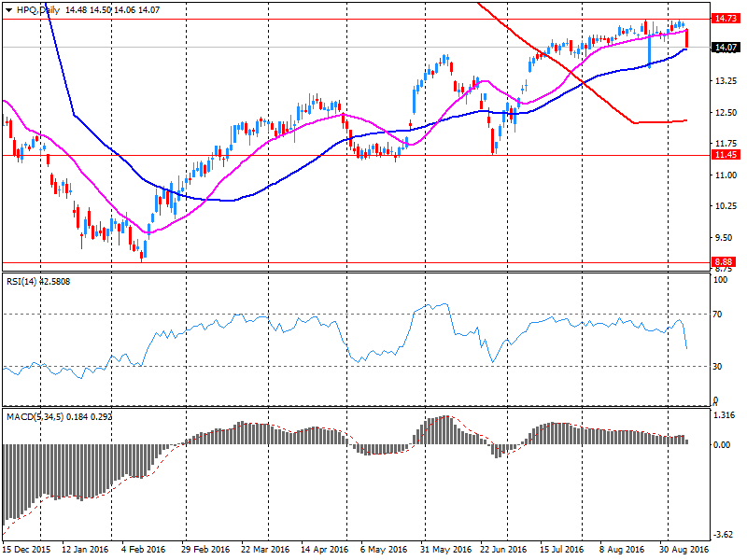Screen dimensions: 747x560
Task: Click the 8 Aug 2016 date label
Action: [x=622, y=549]
